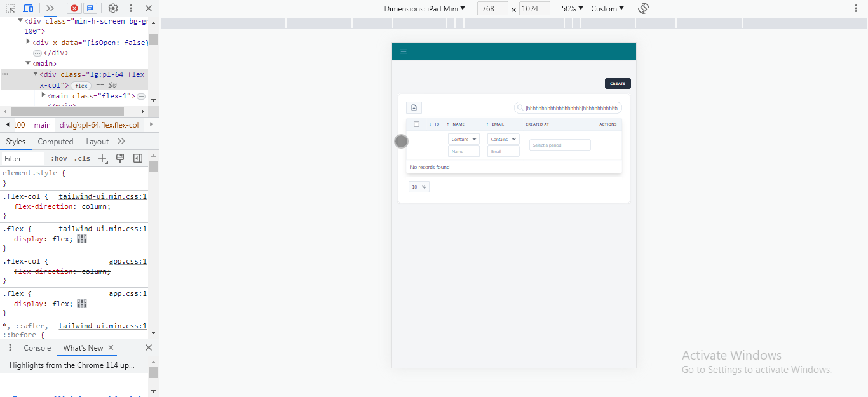Switch to the Computed tab
The width and height of the screenshot is (868, 397).
(55, 142)
